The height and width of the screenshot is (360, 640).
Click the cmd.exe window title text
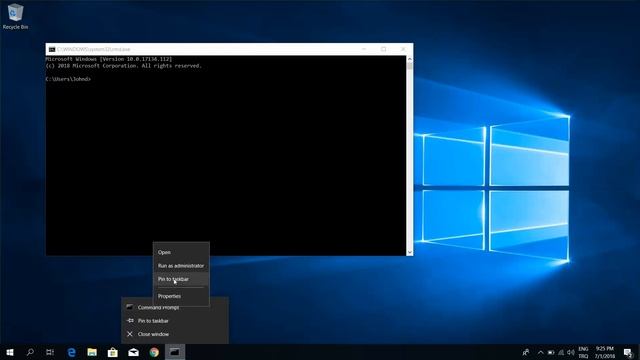(93, 49)
